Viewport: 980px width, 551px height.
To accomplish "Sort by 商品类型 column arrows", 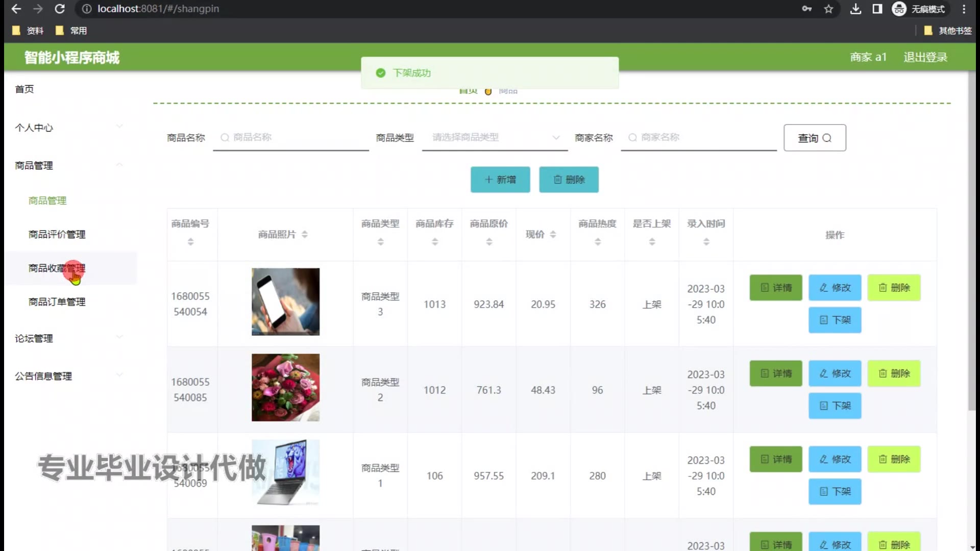I will tap(380, 242).
